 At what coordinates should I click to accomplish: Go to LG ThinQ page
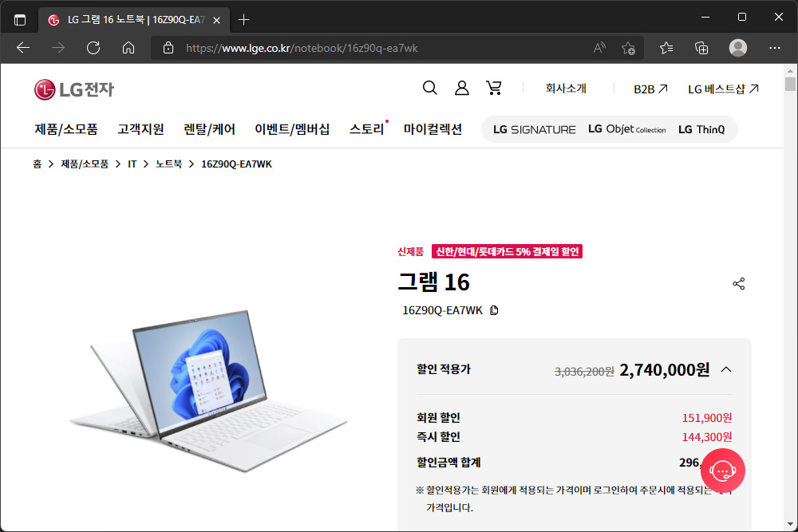[701, 130]
